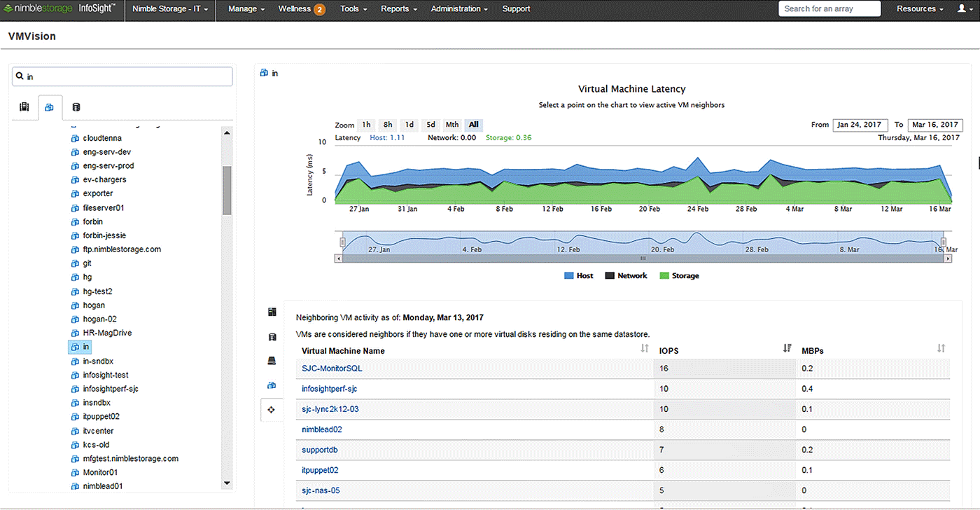This screenshot has height=510, width=980.
Task: Click the chart navigator right scroll arrow
Action: coord(948,259)
